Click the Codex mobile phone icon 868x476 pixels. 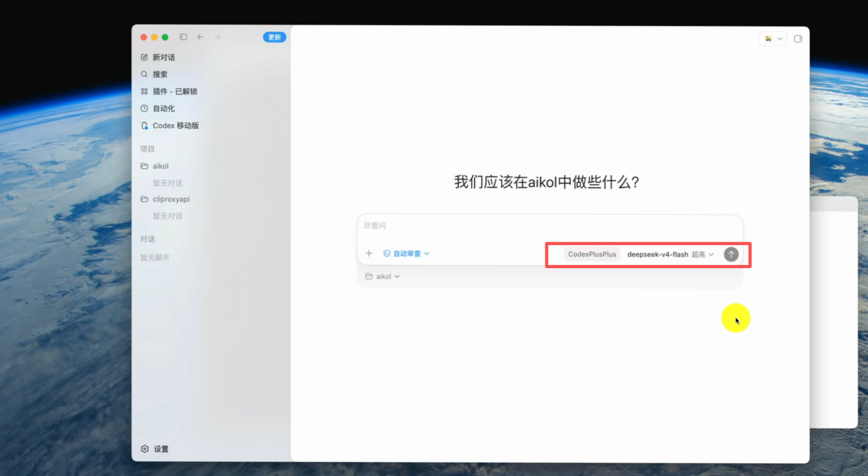coord(144,125)
